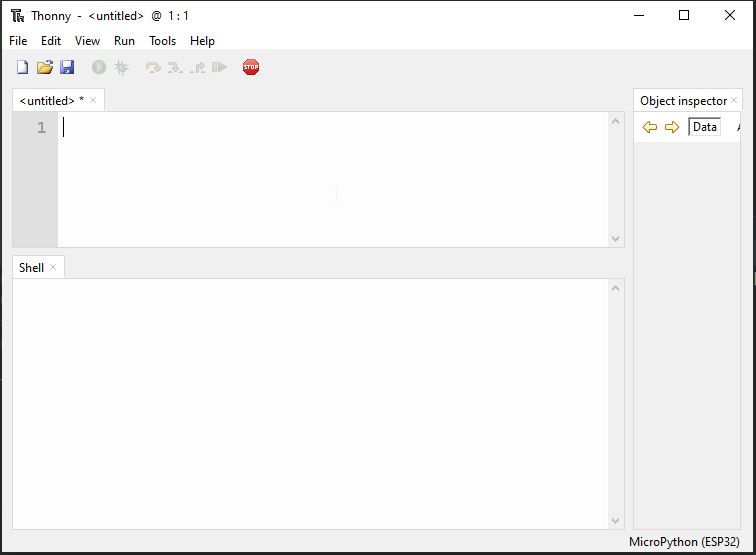Run current script with green play icon

point(99,67)
